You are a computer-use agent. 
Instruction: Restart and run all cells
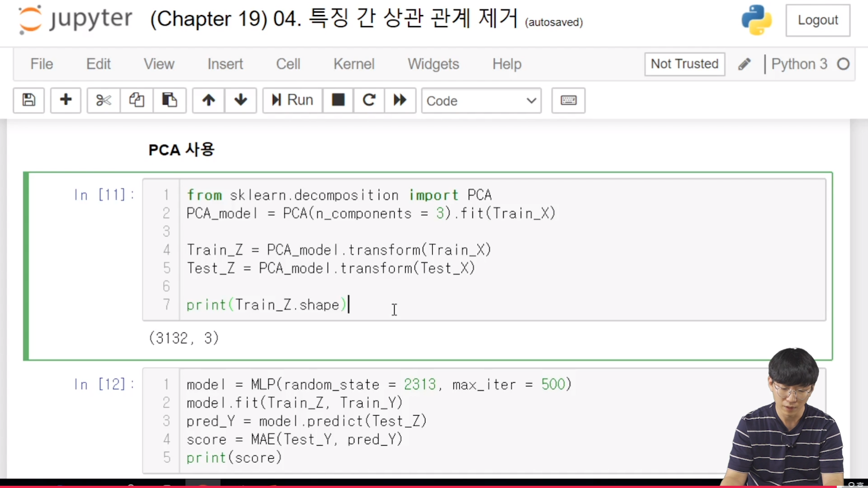400,100
